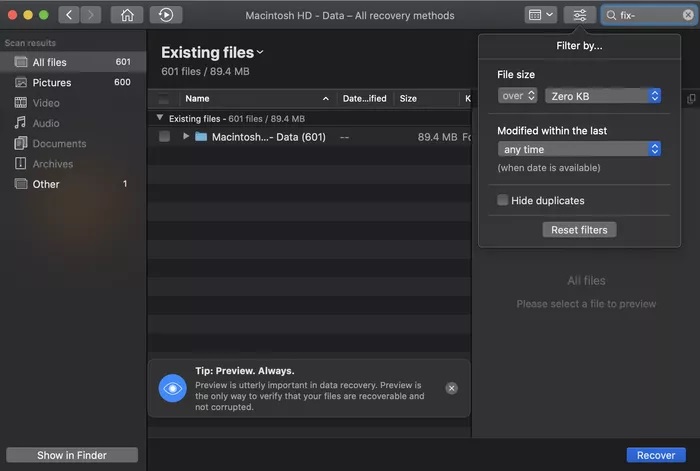Select Documents category in sidebar

(73, 143)
